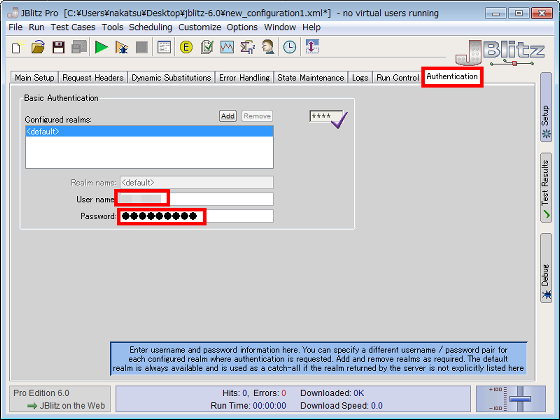Open the Run menu
Image resolution: width=560 pixels, height=420 pixels.
coord(36,27)
